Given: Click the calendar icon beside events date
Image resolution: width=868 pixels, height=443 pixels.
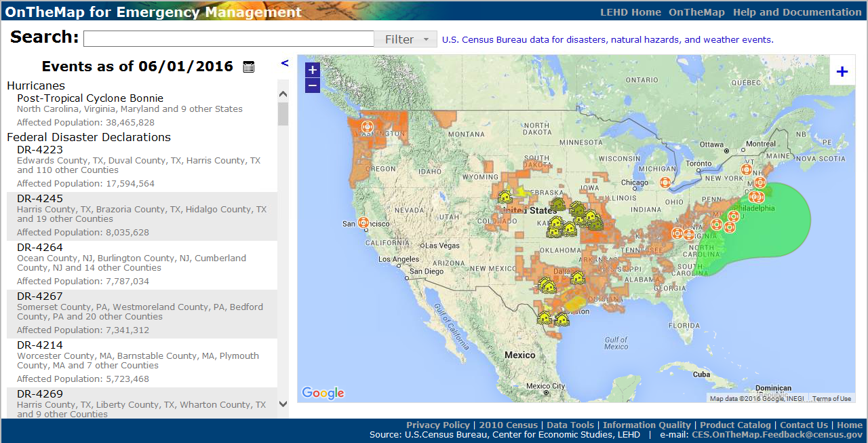Looking at the screenshot, I should coord(249,66).
